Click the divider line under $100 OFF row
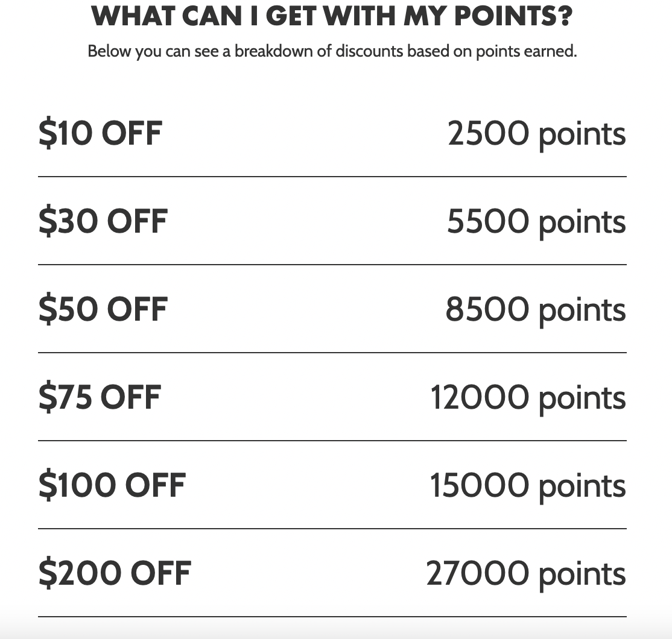 coord(332,529)
